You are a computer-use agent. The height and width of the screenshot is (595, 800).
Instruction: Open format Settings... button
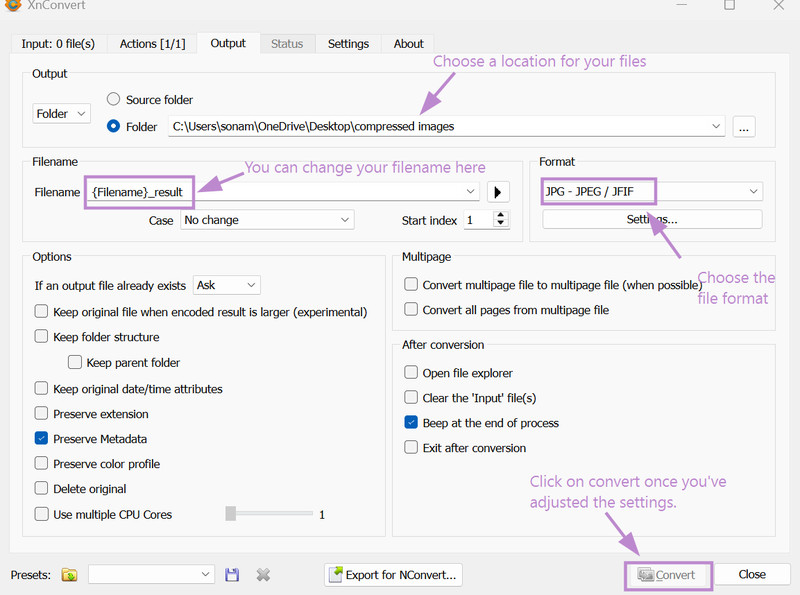pos(653,220)
